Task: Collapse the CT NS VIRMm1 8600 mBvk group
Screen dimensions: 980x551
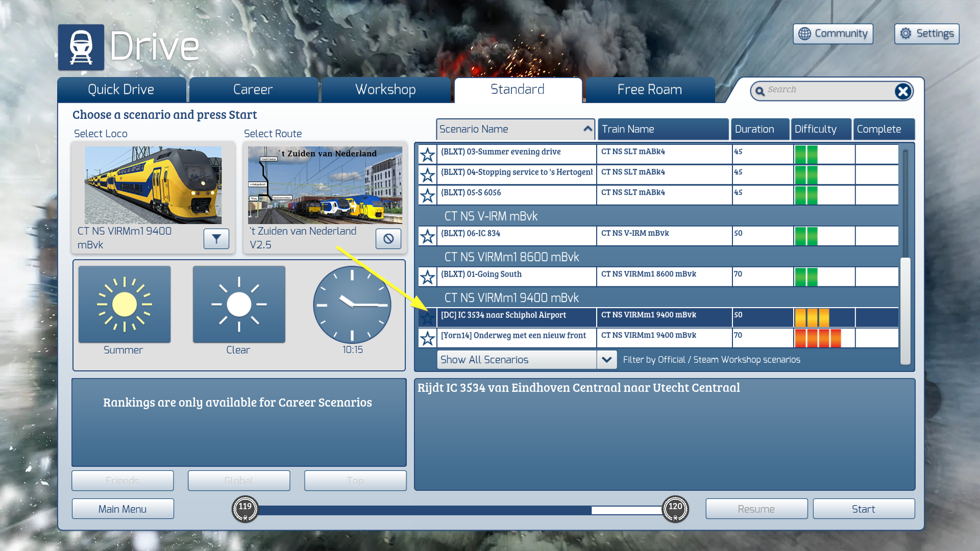Action: tap(511, 257)
